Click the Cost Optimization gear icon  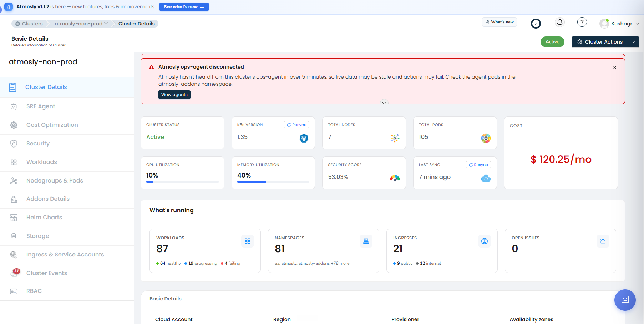click(x=14, y=125)
